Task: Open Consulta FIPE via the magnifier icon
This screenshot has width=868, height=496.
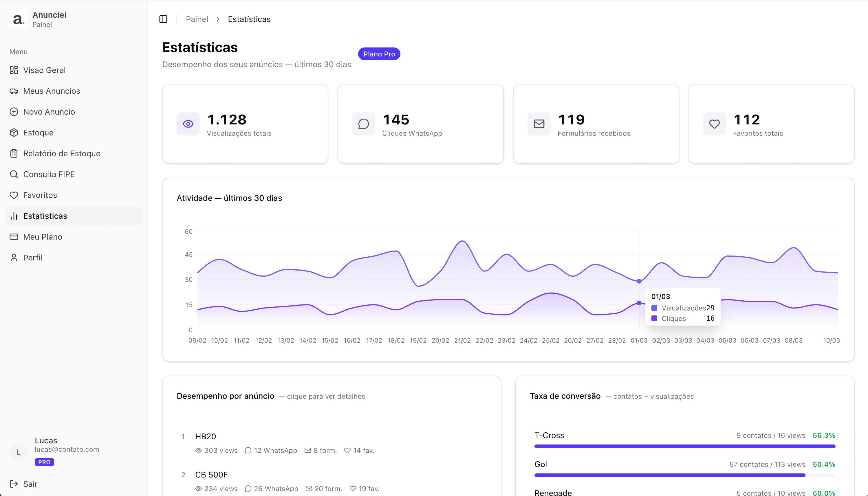Action: pos(14,174)
